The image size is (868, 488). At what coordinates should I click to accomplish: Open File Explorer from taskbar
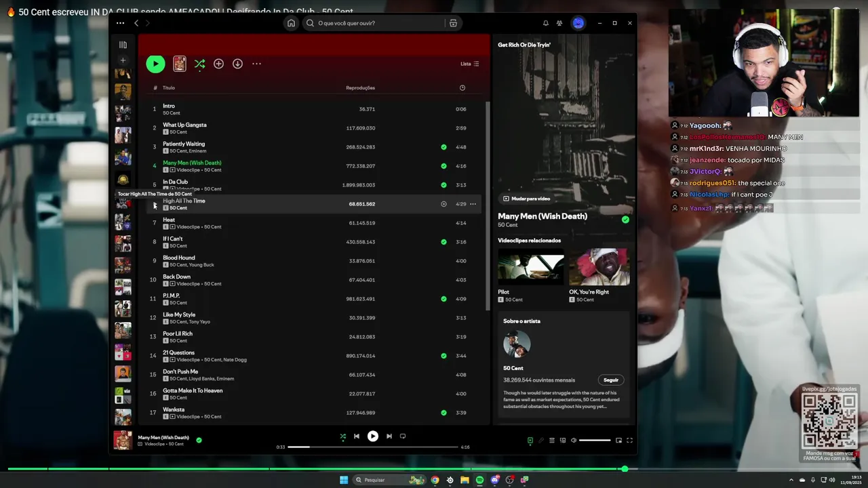pos(465,480)
